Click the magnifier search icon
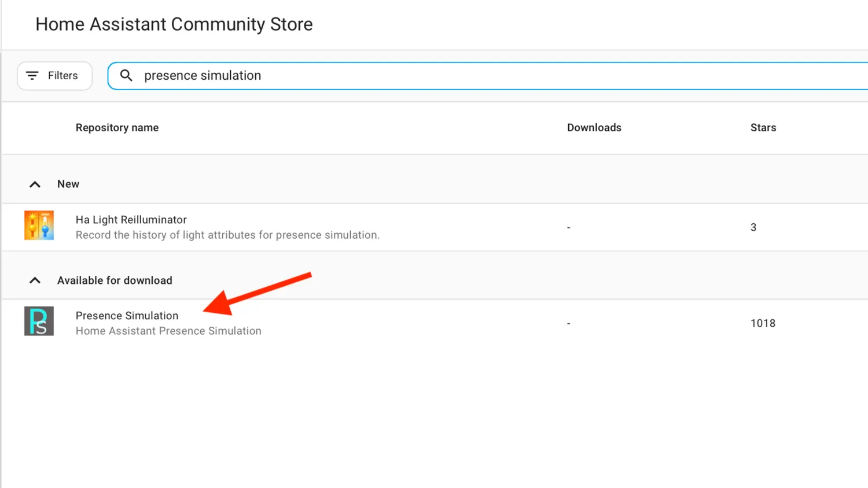Viewport: 868px width, 488px height. pyautogui.click(x=126, y=75)
